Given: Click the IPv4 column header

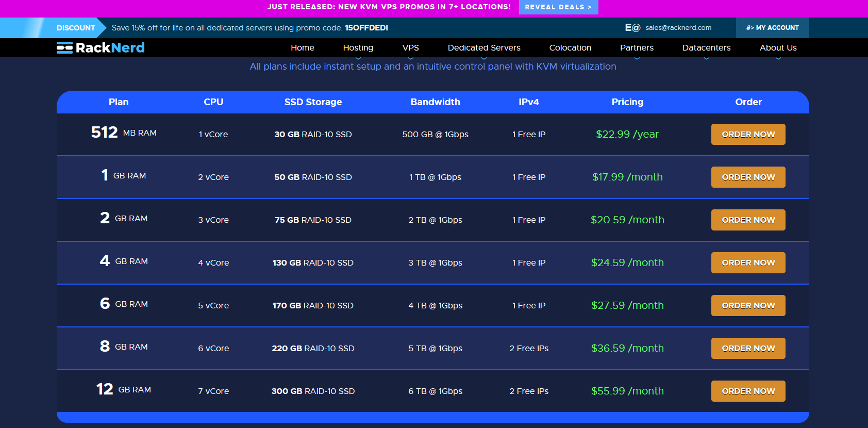Looking at the screenshot, I should point(529,102).
